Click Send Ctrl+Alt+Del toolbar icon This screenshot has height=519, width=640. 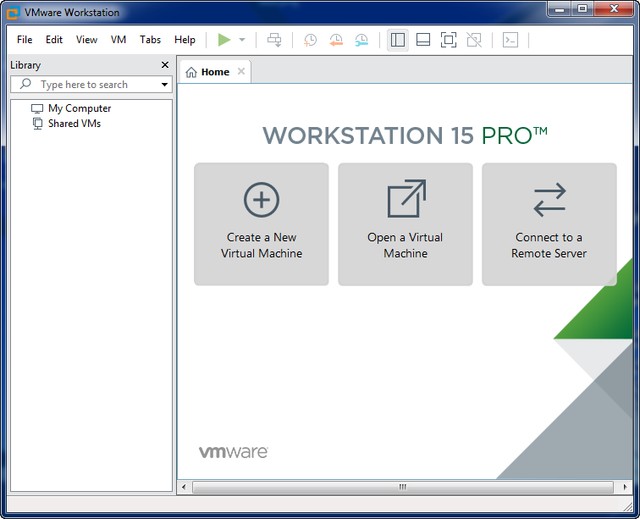click(274, 40)
